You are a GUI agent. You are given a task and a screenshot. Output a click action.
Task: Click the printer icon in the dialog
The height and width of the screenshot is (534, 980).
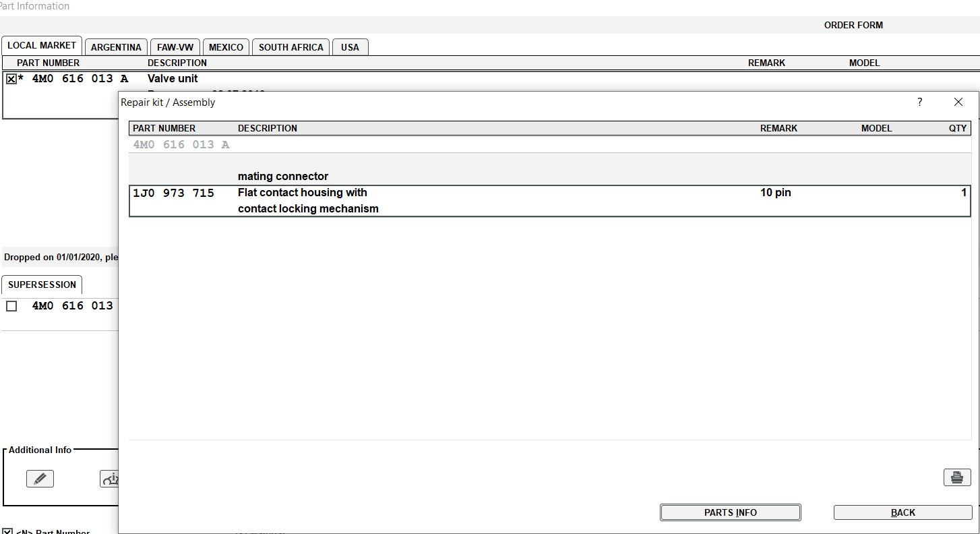pos(956,477)
